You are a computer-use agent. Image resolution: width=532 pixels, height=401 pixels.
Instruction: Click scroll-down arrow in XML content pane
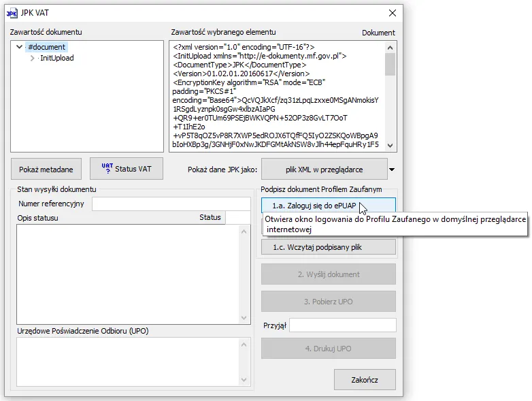[x=390, y=146]
